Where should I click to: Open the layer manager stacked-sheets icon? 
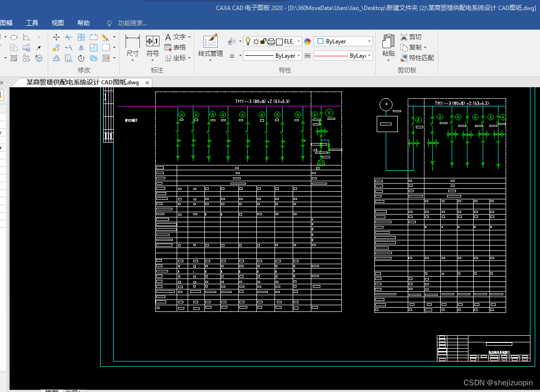[232, 41]
